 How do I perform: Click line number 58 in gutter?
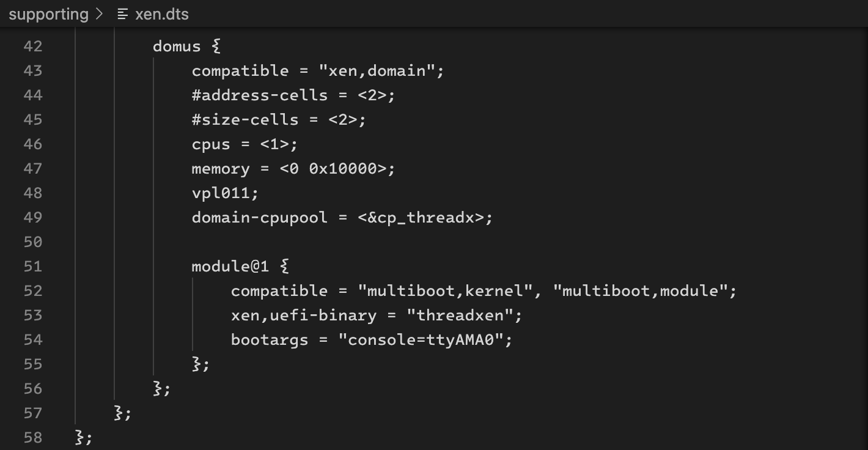(32, 438)
